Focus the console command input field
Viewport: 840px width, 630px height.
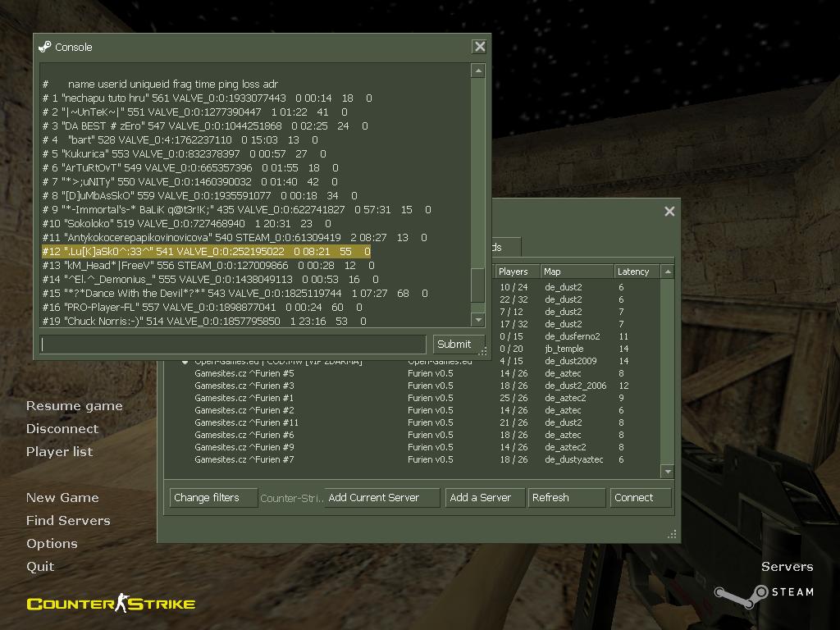click(233, 345)
